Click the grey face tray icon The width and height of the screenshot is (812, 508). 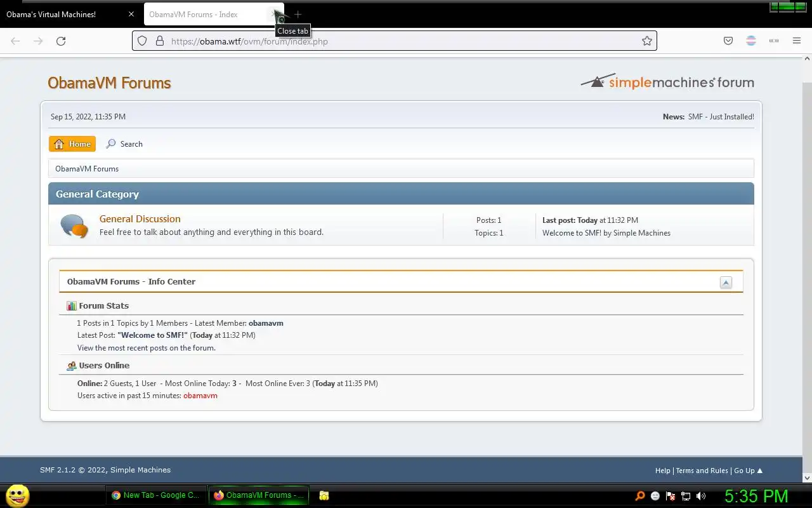(x=655, y=496)
